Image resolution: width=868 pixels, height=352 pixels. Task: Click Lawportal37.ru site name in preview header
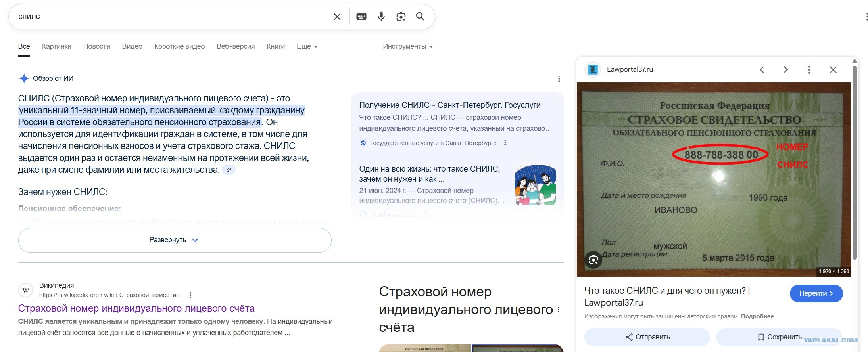pyautogui.click(x=630, y=69)
